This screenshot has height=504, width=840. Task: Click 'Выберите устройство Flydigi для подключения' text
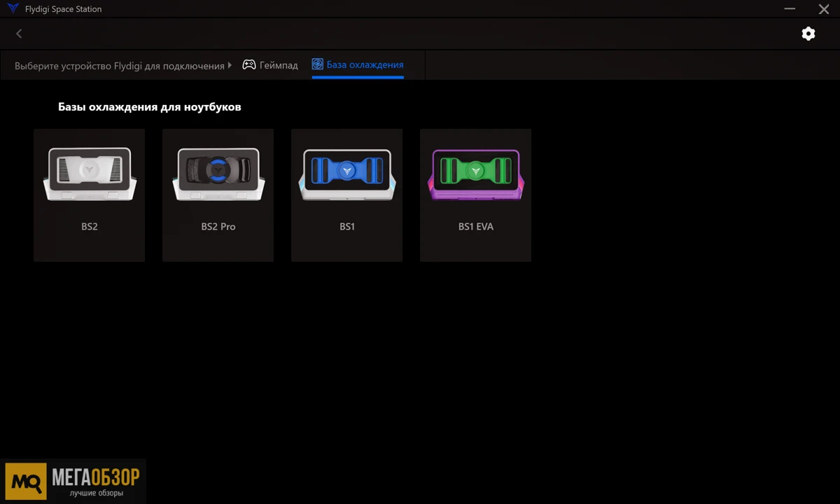pyautogui.click(x=120, y=66)
